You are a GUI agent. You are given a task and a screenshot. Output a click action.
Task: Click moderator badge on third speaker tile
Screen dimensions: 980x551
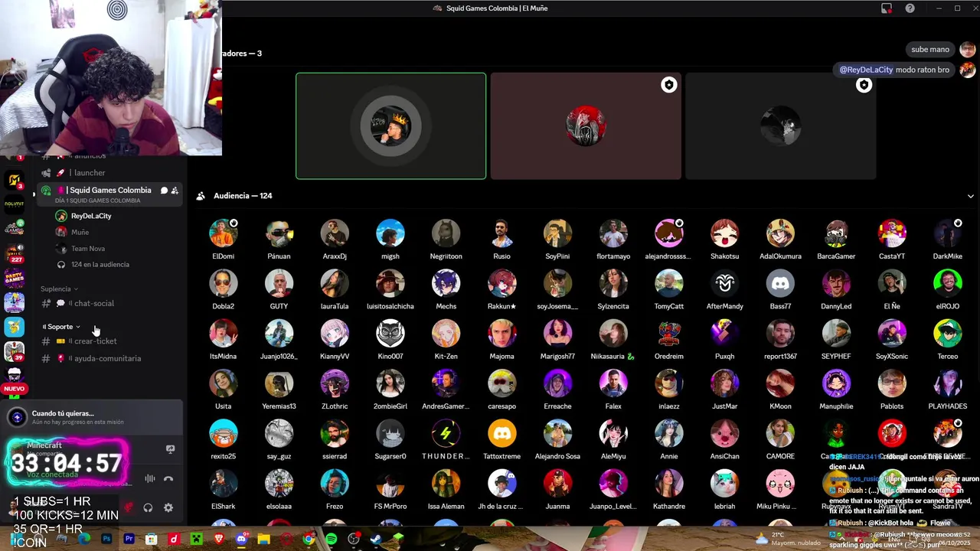864,85
